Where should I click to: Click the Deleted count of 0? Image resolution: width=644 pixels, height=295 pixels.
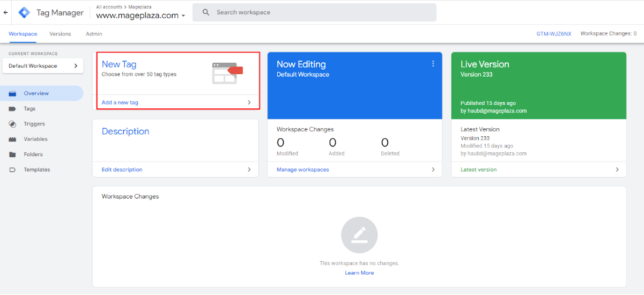click(384, 143)
